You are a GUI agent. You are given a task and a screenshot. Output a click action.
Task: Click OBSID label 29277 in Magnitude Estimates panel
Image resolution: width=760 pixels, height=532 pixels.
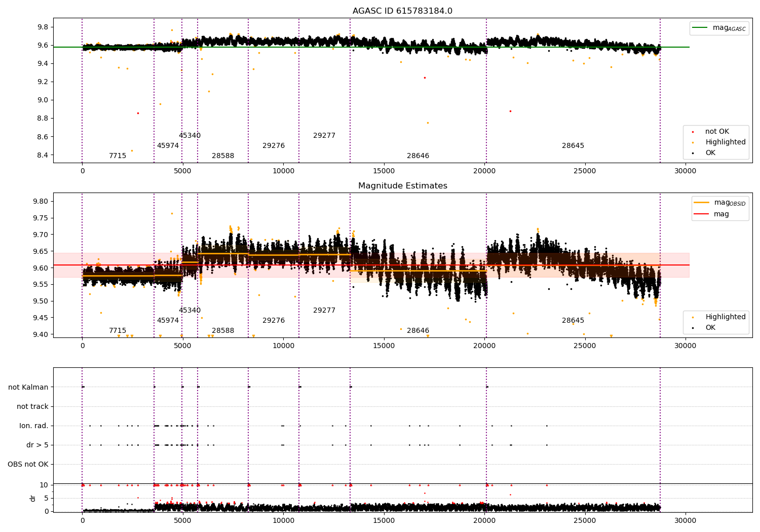click(x=324, y=311)
